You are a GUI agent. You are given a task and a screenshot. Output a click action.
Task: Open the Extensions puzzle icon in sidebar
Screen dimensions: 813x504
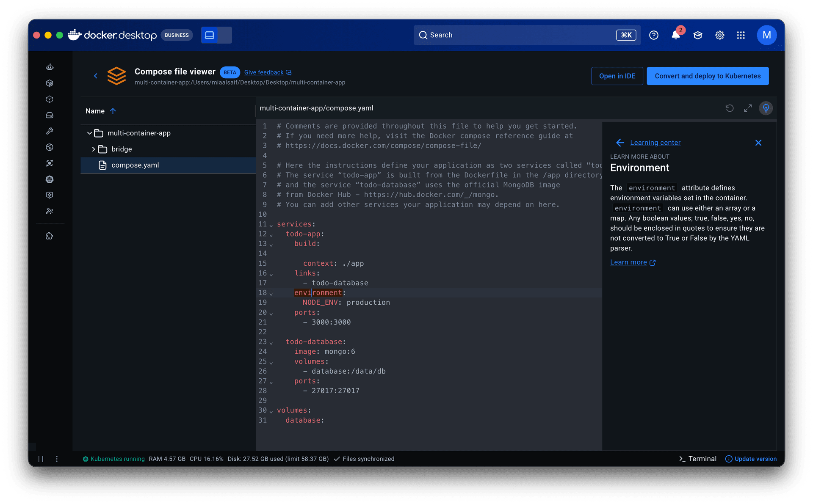click(50, 236)
